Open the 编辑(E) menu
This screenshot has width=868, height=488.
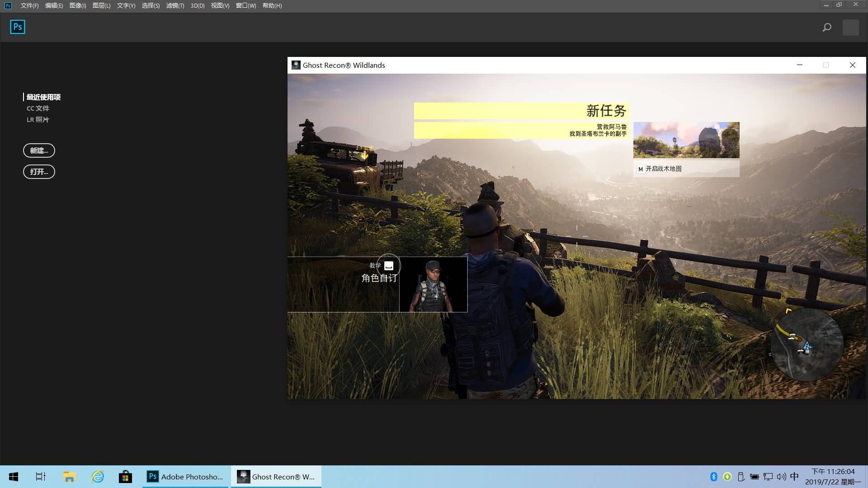click(x=54, y=5)
